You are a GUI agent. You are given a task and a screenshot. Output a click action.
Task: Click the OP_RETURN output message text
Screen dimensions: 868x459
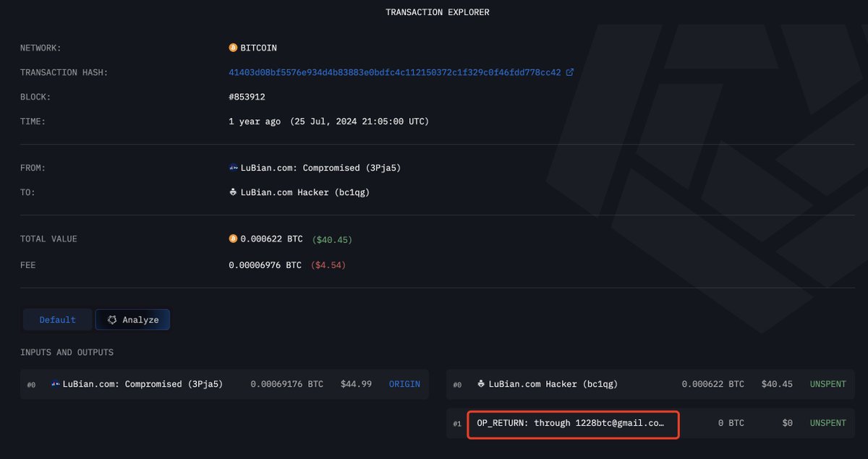pyautogui.click(x=570, y=423)
